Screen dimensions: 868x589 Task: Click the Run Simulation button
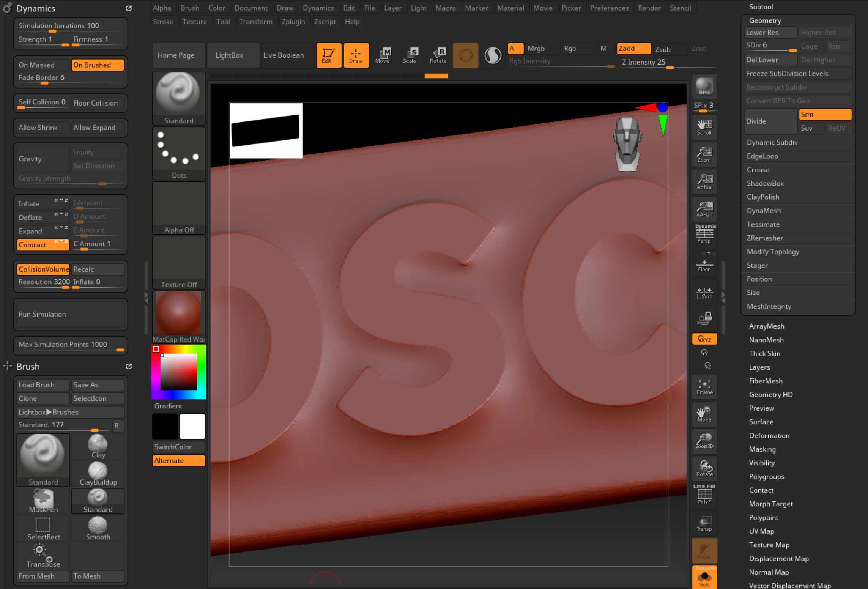tap(71, 314)
